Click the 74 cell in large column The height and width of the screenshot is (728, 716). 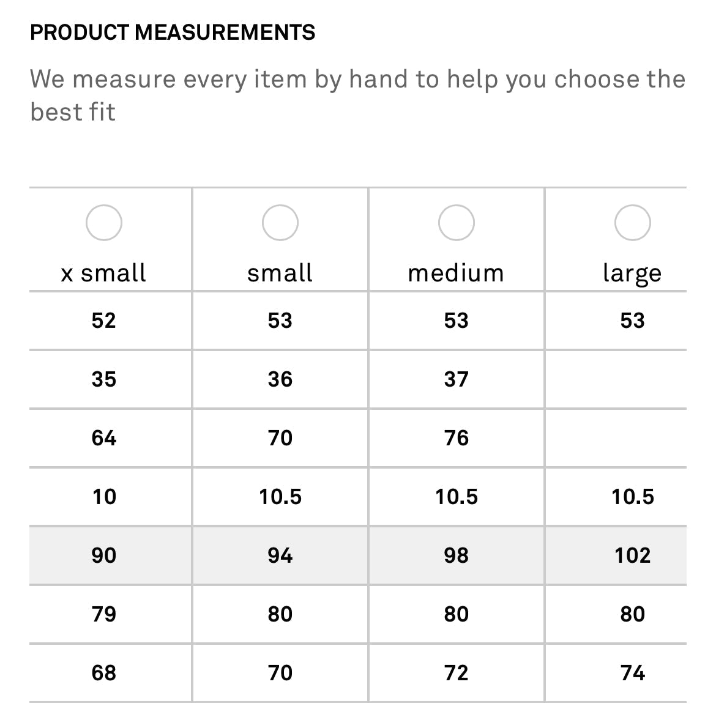point(633,673)
